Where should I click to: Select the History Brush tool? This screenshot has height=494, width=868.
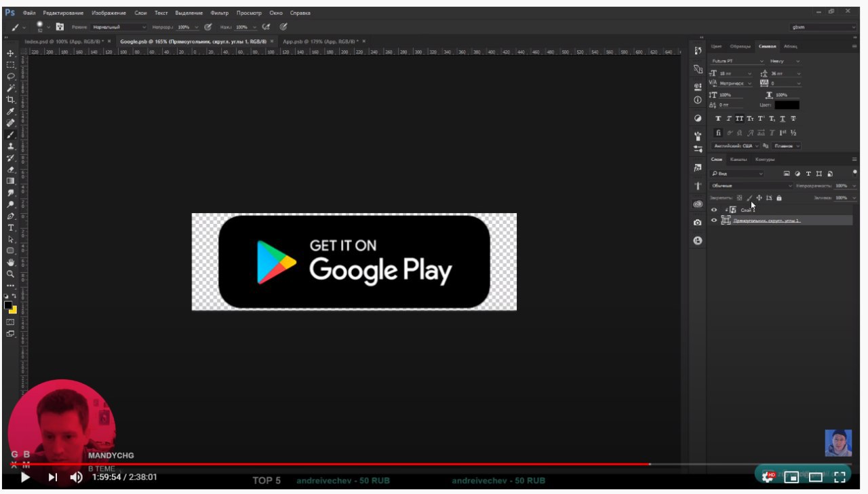click(x=10, y=157)
